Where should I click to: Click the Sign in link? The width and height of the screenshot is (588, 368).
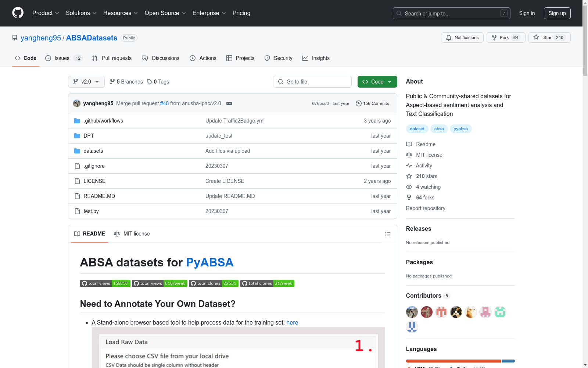pyautogui.click(x=527, y=13)
